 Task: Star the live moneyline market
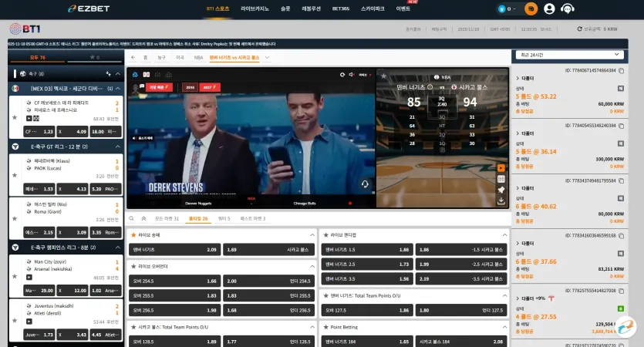(133, 235)
